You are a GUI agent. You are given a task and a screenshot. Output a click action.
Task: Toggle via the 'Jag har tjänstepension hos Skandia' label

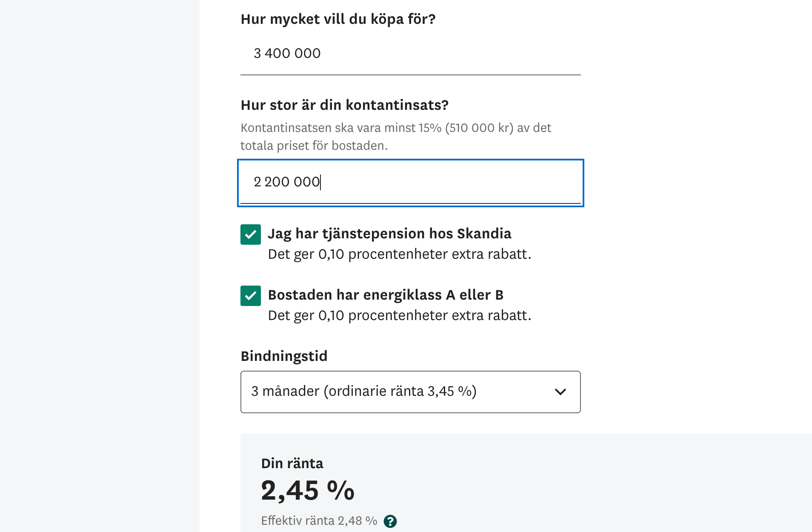pos(389,234)
